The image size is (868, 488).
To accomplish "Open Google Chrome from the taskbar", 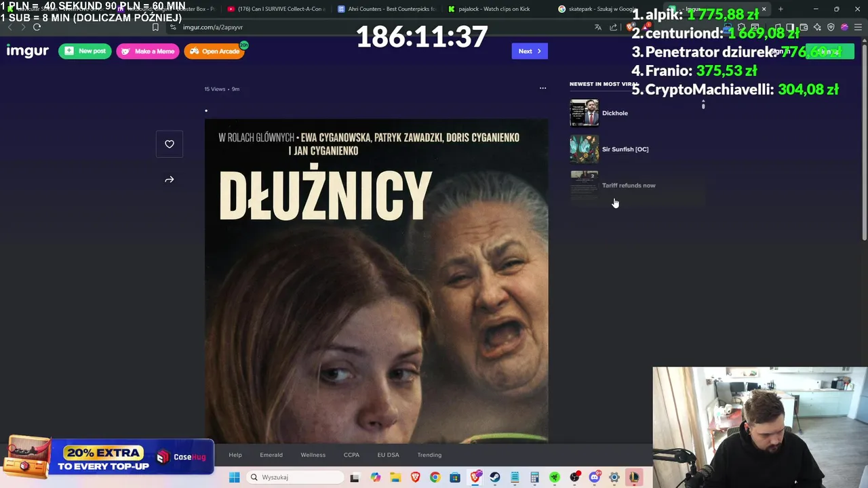I will (x=435, y=477).
